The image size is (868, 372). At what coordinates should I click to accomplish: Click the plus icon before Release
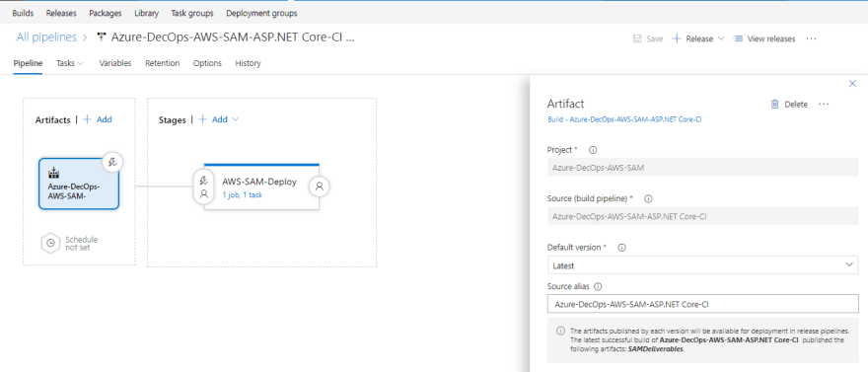pyautogui.click(x=677, y=38)
